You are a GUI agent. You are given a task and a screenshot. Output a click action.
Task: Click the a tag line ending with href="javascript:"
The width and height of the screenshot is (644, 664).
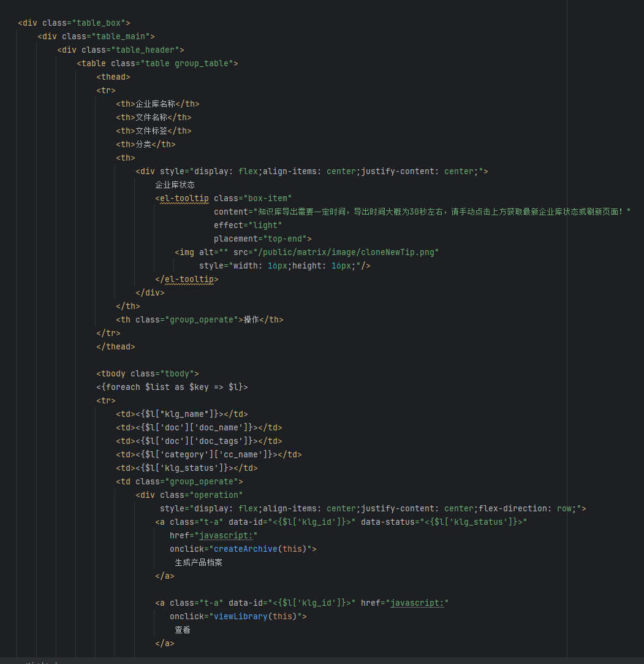click(x=301, y=603)
